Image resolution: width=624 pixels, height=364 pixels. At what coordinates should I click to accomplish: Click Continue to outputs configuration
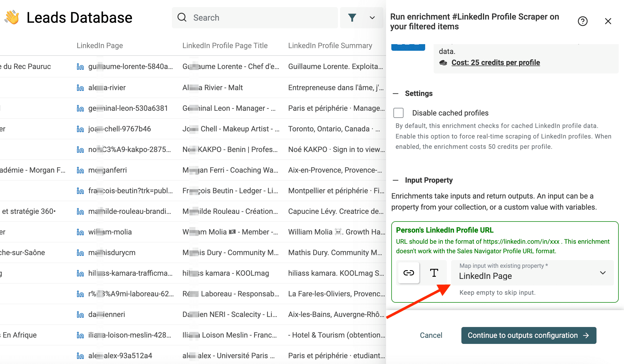529,335
